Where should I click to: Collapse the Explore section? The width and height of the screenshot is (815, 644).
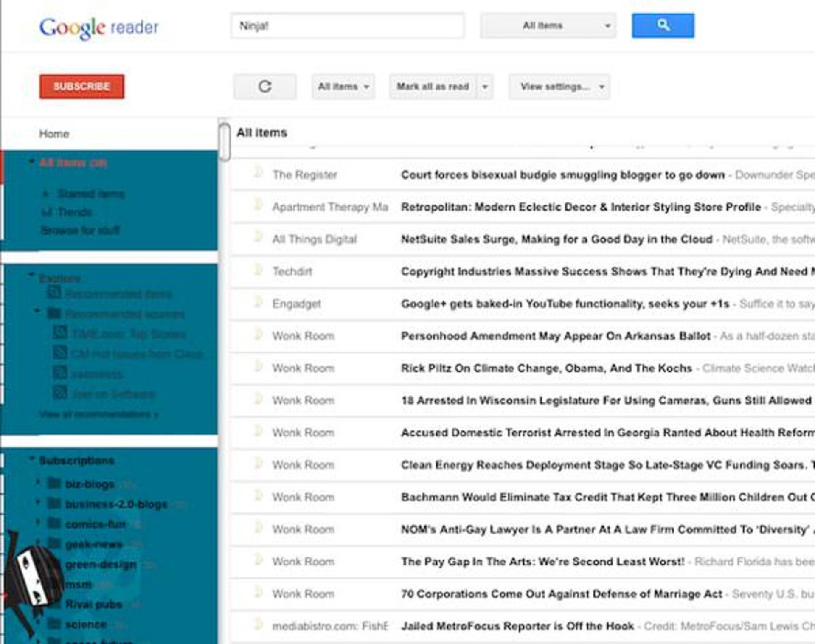tap(31, 276)
